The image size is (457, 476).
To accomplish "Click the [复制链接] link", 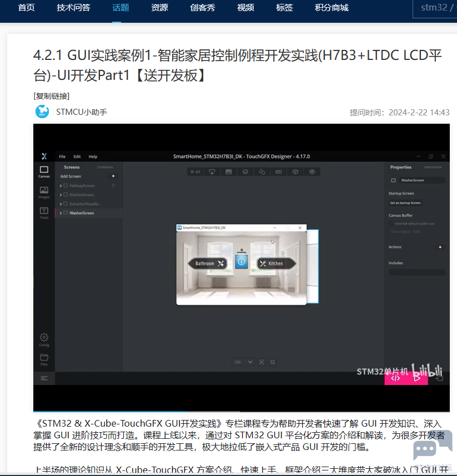I will [51, 96].
